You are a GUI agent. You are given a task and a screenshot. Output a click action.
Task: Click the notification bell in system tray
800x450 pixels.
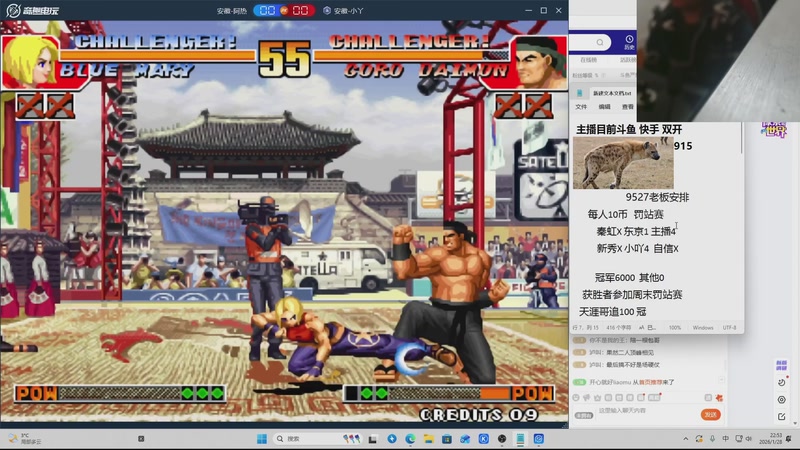click(x=789, y=439)
